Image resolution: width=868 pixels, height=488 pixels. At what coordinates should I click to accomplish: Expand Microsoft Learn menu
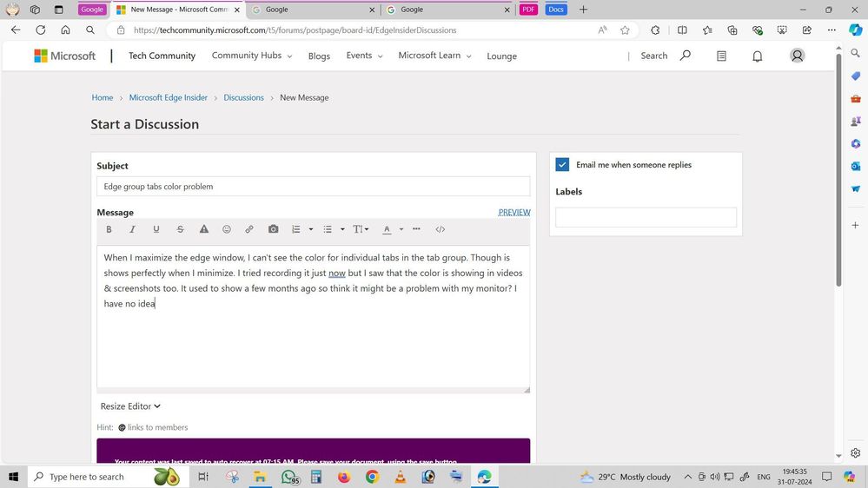[434, 56]
